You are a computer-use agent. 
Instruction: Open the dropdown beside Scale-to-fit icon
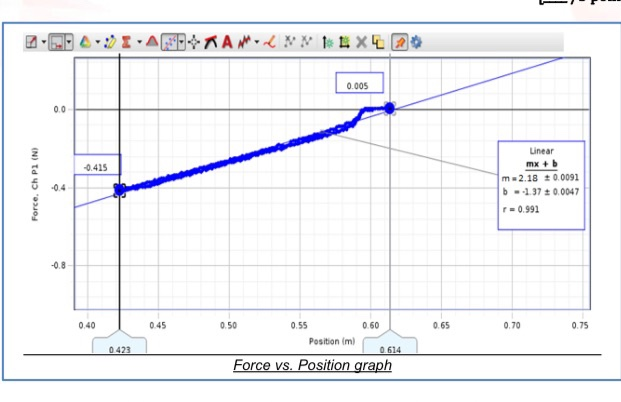44,42
